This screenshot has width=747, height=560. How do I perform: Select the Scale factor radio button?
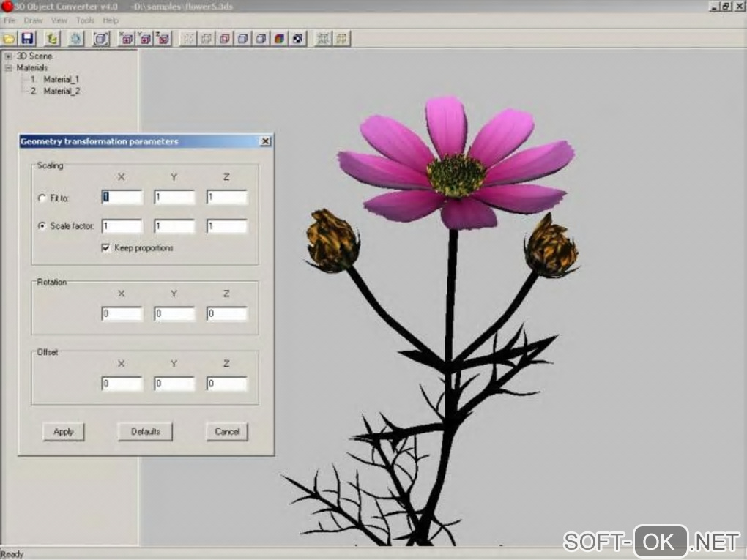pyautogui.click(x=42, y=225)
